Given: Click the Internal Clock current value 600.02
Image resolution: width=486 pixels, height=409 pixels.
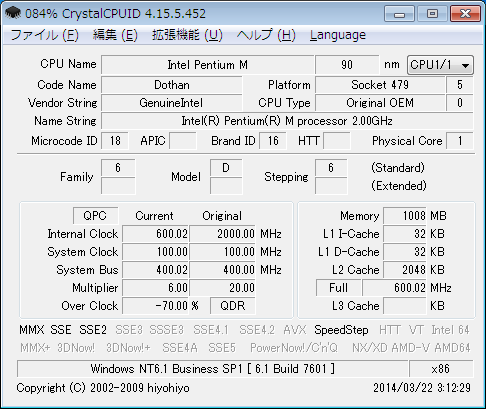Looking at the screenshot, I should coord(156,234).
